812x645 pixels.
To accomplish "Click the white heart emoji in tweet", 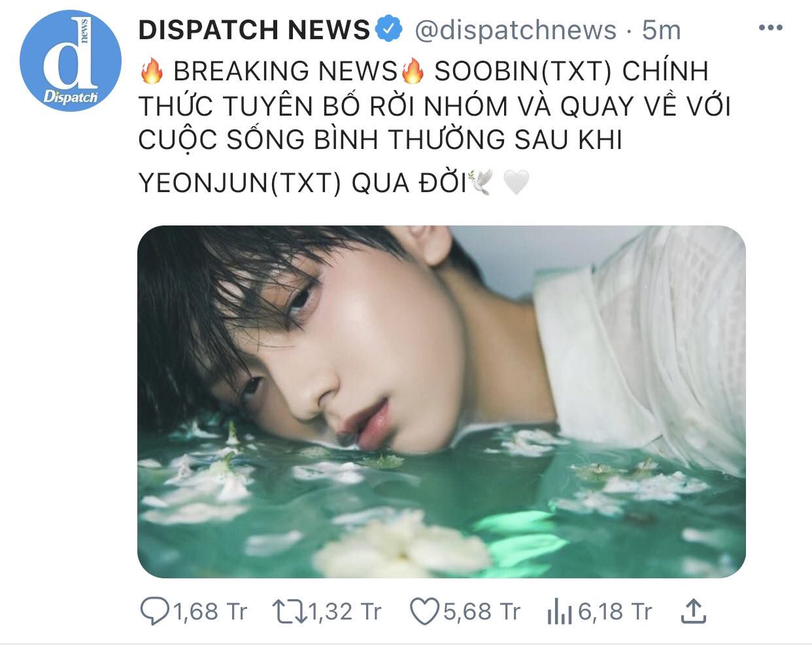I will click(x=516, y=183).
